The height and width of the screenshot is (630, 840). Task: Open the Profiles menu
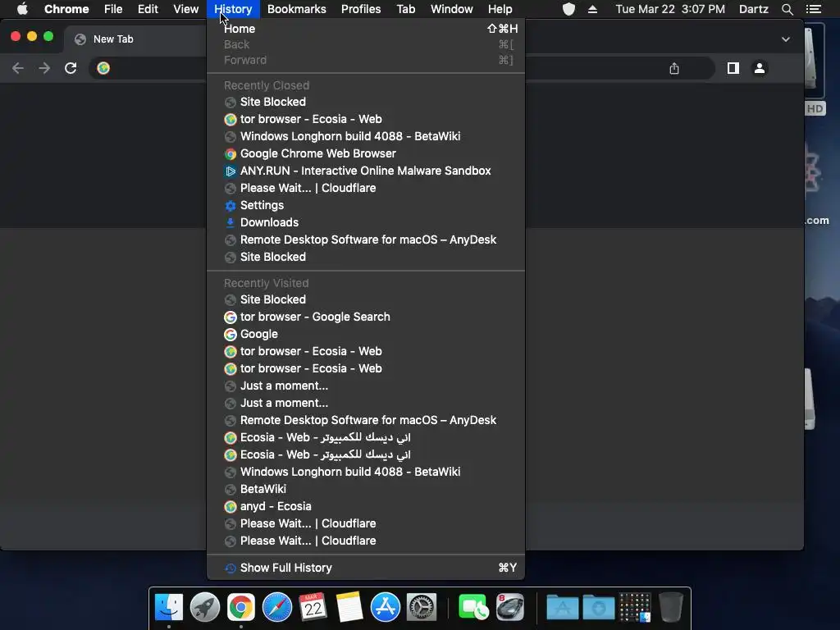click(x=361, y=9)
